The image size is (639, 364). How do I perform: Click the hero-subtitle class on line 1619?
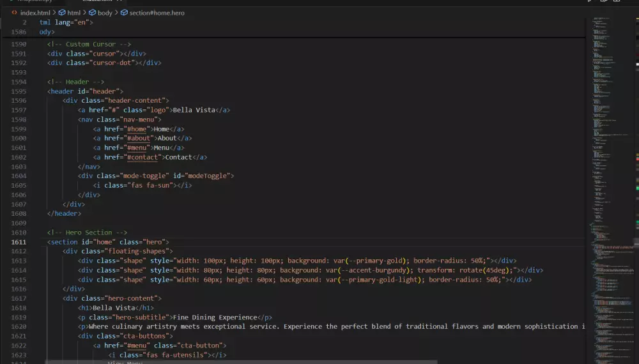tap(142, 317)
